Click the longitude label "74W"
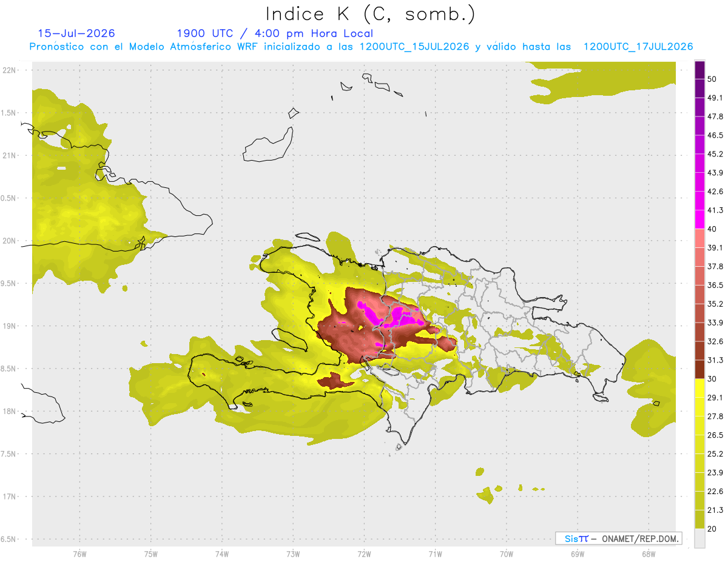This screenshot has height=562, width=728. (221, 554)
